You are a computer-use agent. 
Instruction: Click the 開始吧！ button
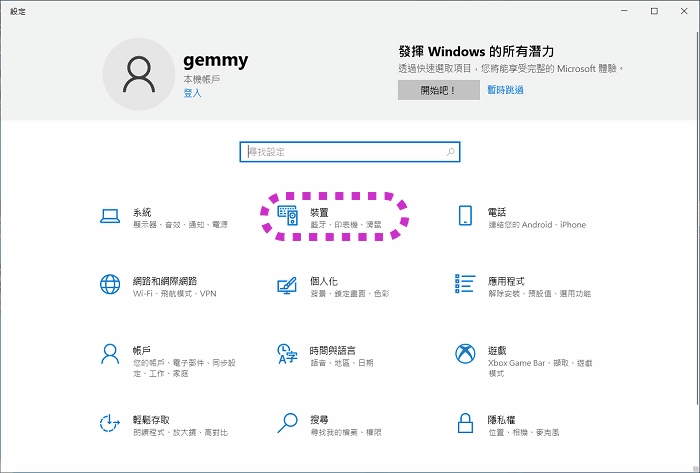[439, 90]
